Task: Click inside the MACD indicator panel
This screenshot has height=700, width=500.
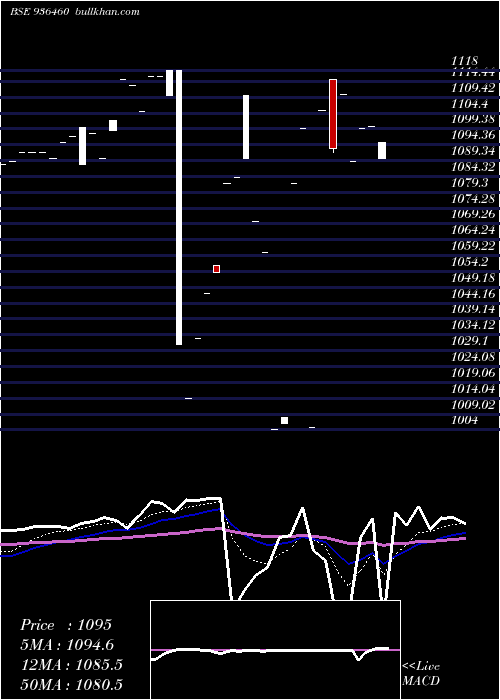Action: click(275, 650)
